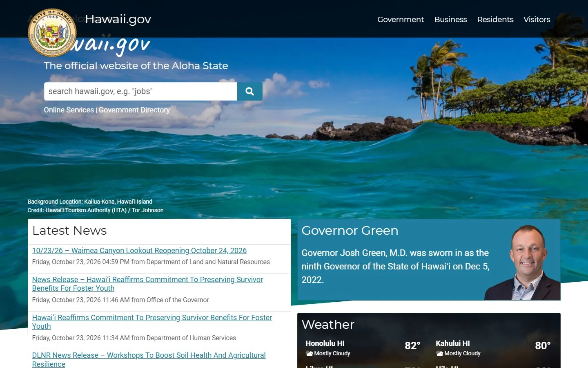Viewport: 588px width, 368px height.
Task: Click the Governor sworn in description text
Action: (x=395, y=266)
